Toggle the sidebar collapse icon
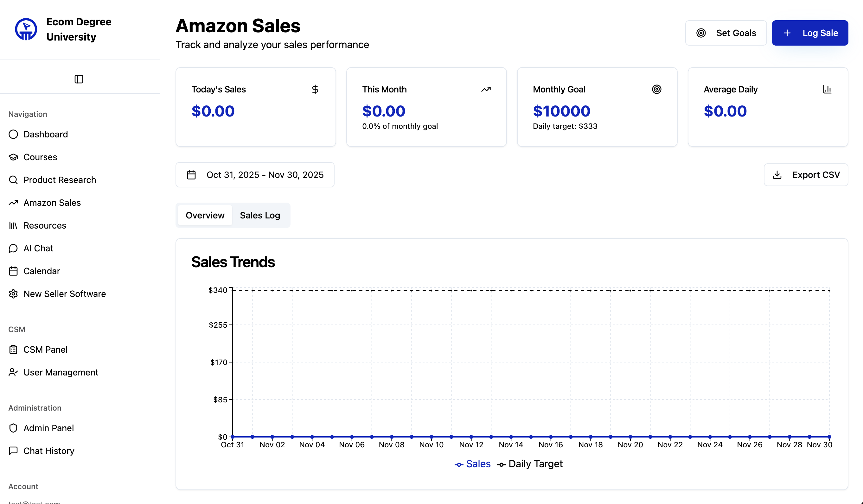The image size is (863, 504). click(x=79, y=79)
